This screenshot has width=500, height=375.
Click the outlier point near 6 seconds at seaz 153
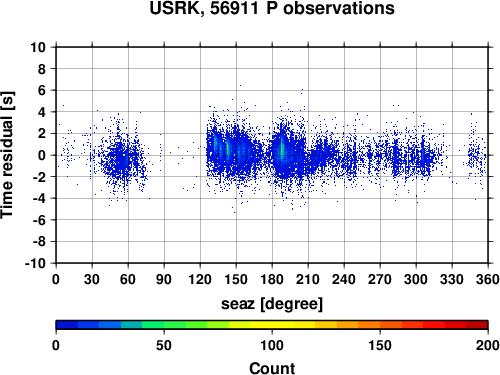pos(240,86)
